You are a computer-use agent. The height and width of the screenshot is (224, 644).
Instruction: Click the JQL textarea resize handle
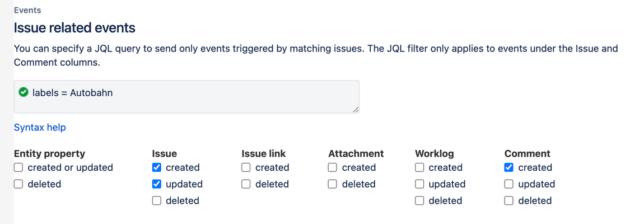355,109
